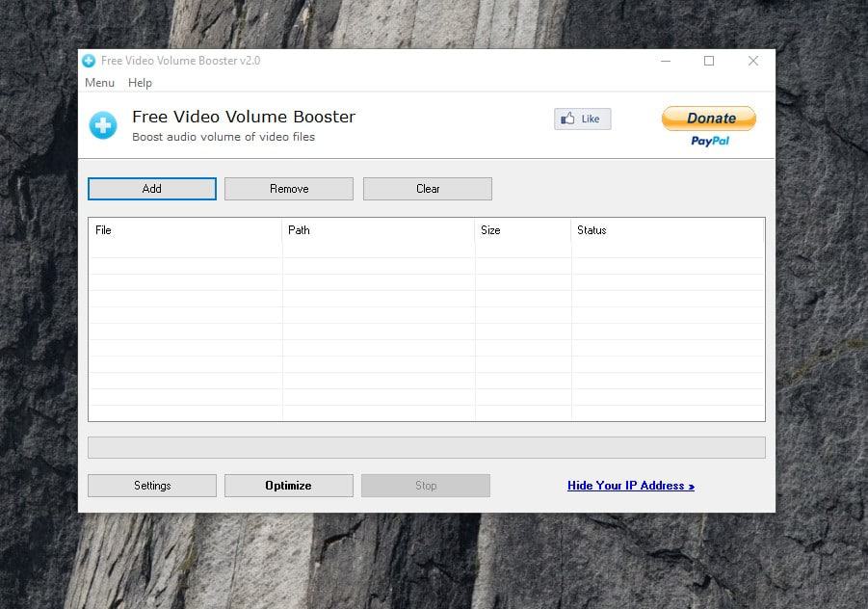Click the disabled Stop button

point(426,486)
